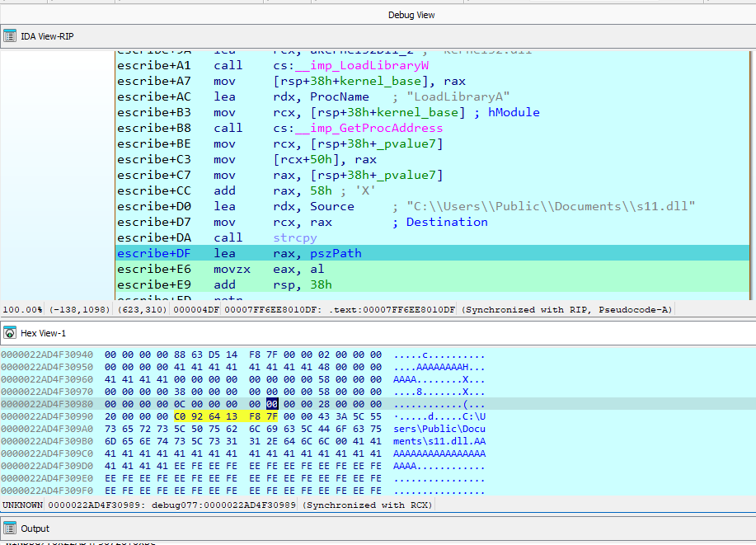Click hex row address 0000022AD4F30960
The width and height of the screenshot is (756, 545).
[47, 379]
